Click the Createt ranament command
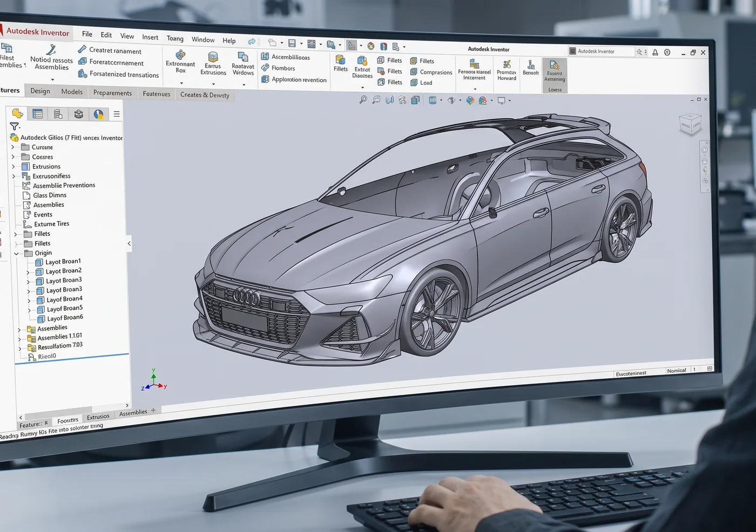 click(x=110, y=50)
